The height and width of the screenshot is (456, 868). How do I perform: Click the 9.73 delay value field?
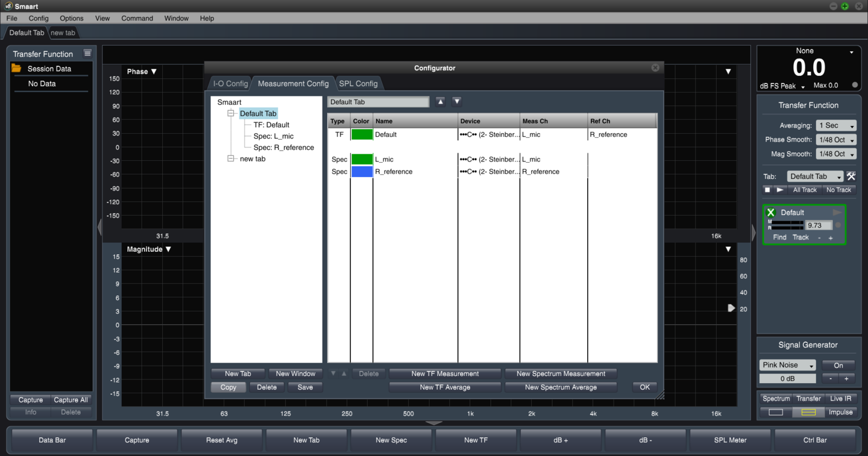(x=818, y=225)
